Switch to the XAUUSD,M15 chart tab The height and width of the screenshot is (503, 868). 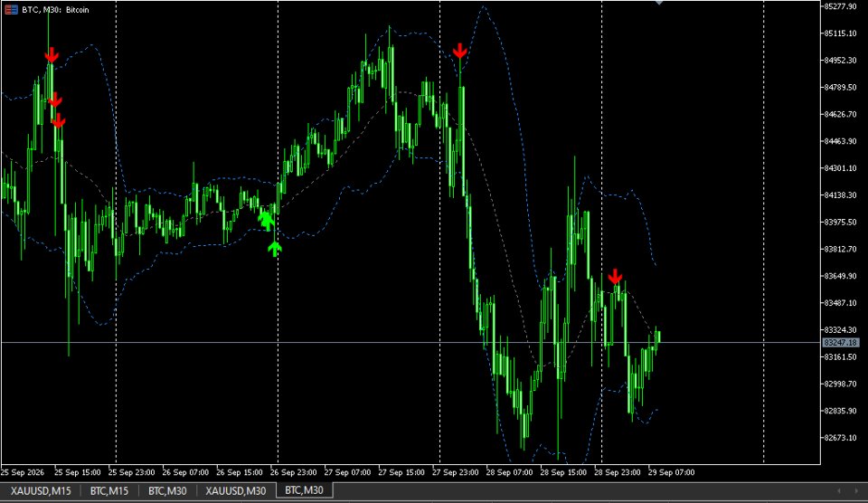[x=41, y=490]
